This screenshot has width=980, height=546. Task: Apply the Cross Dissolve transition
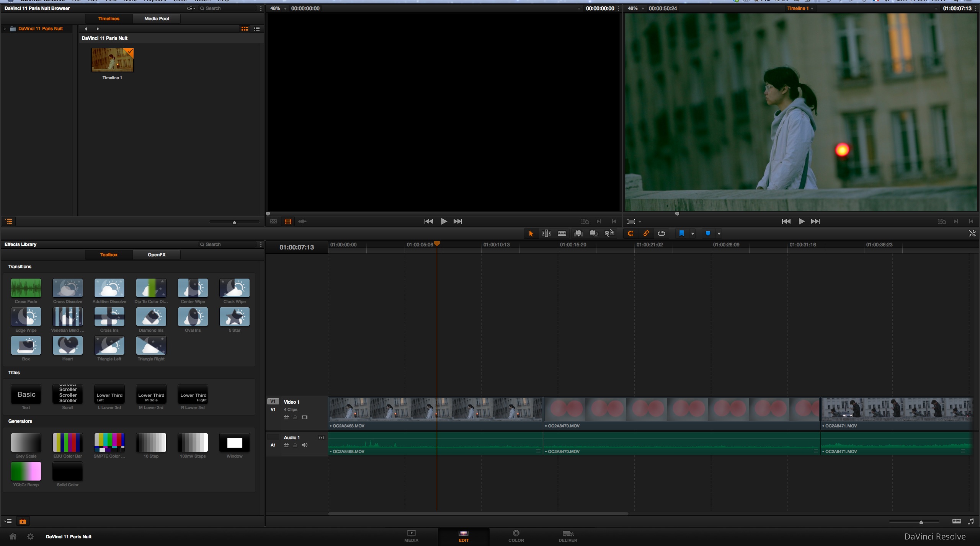pyautogui.click(x=67, y=289)
